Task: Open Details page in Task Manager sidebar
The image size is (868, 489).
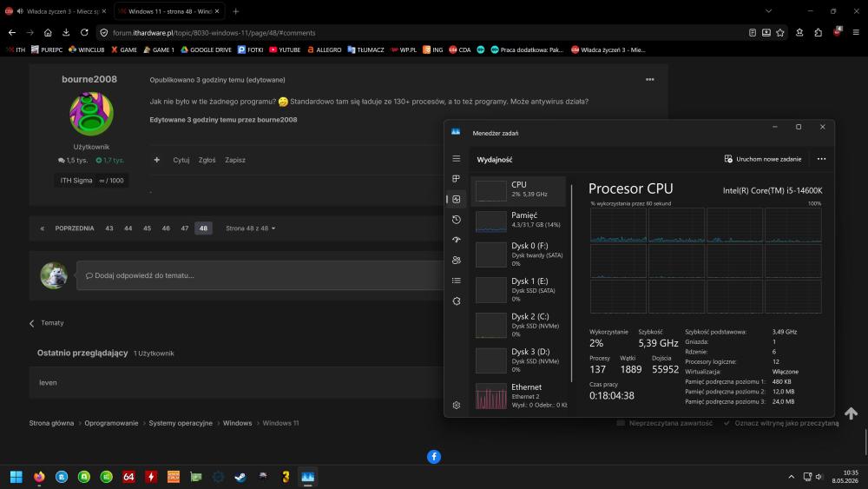Action: [x=457, y=281]
